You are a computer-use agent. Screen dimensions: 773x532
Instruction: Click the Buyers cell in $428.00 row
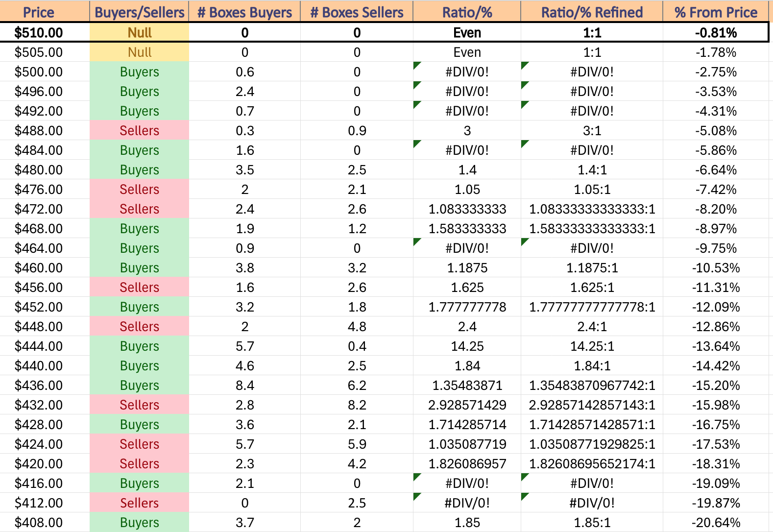pyautogui.click(x=139, y=424)
